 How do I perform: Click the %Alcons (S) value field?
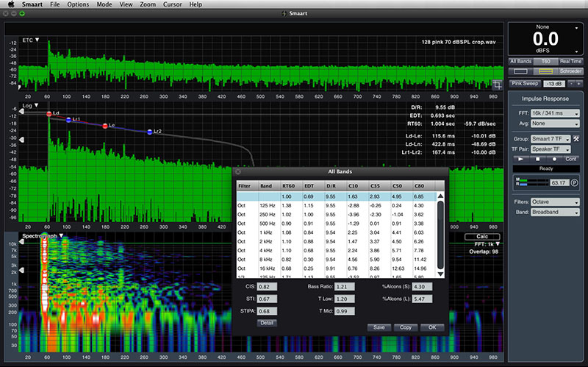click(422, 287)
